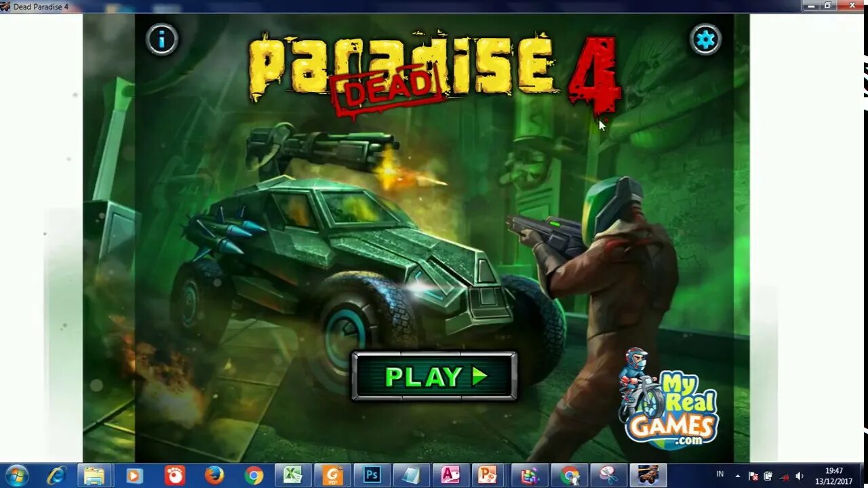
Task: Open Adobe Photoshop taskbar icon
Action: click(372, 475)
